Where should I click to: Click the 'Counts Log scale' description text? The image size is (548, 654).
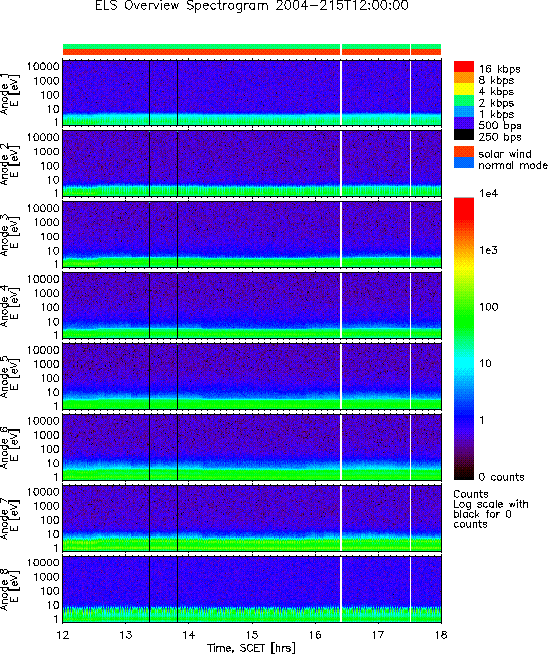490,509
